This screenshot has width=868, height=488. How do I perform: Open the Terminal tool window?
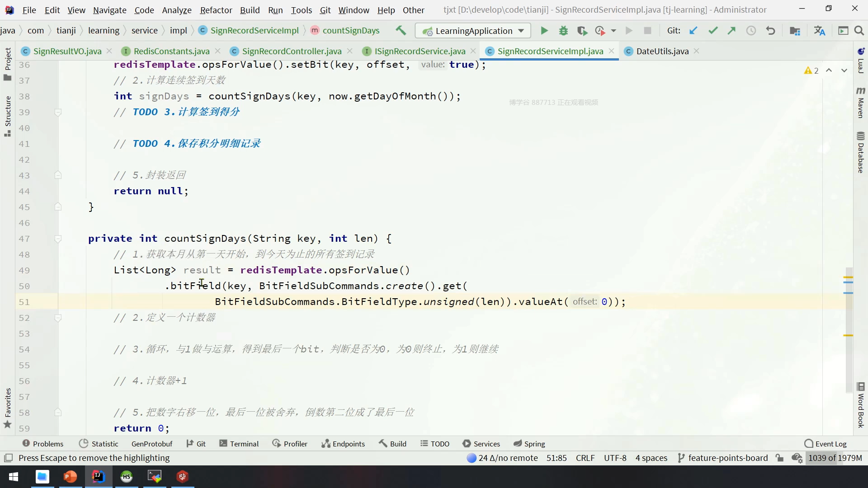tap(239, 444)
